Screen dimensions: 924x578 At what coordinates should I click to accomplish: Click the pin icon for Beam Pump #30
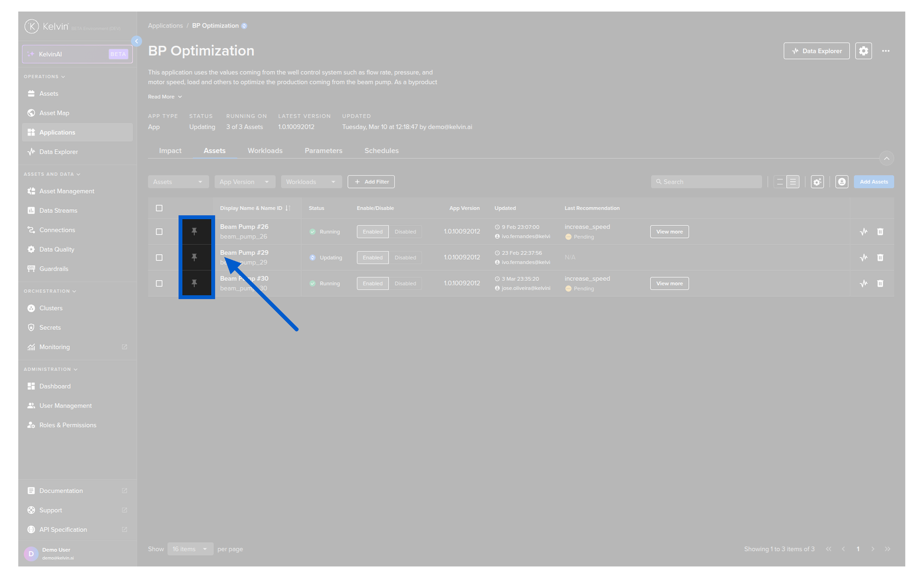coord(194,283)
